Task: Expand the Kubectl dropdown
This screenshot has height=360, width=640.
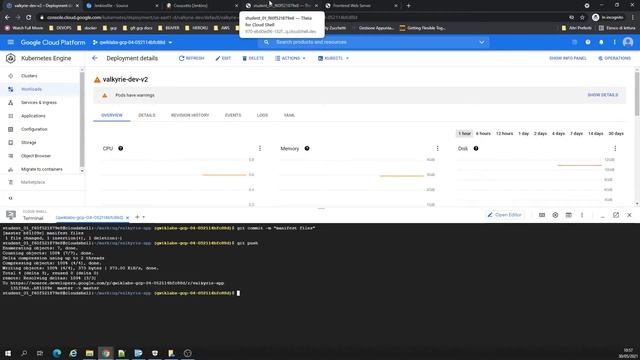Action: pos(333,58)
